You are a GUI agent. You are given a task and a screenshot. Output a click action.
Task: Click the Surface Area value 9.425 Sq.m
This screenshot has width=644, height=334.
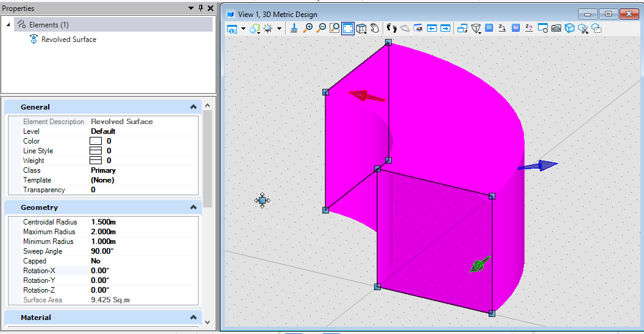110,300
